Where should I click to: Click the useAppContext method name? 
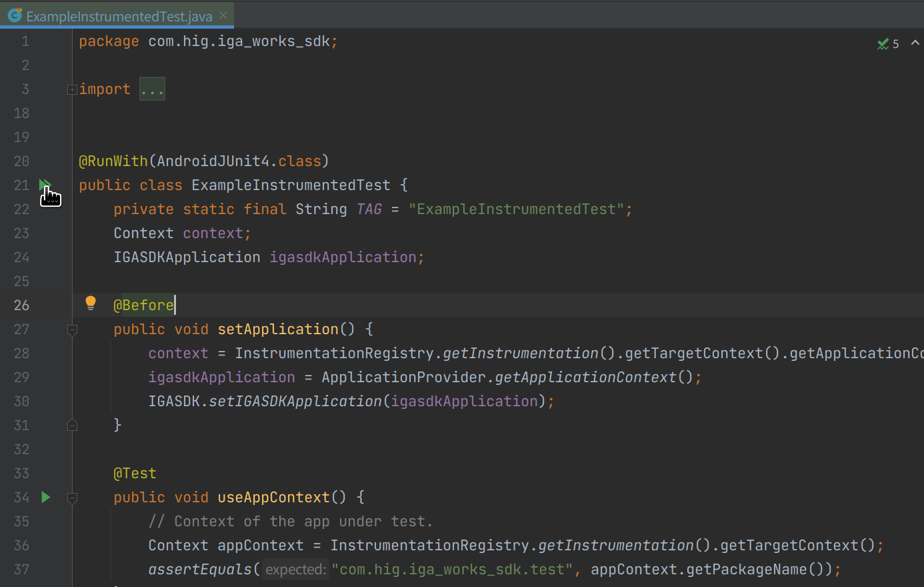coord(273,497)
